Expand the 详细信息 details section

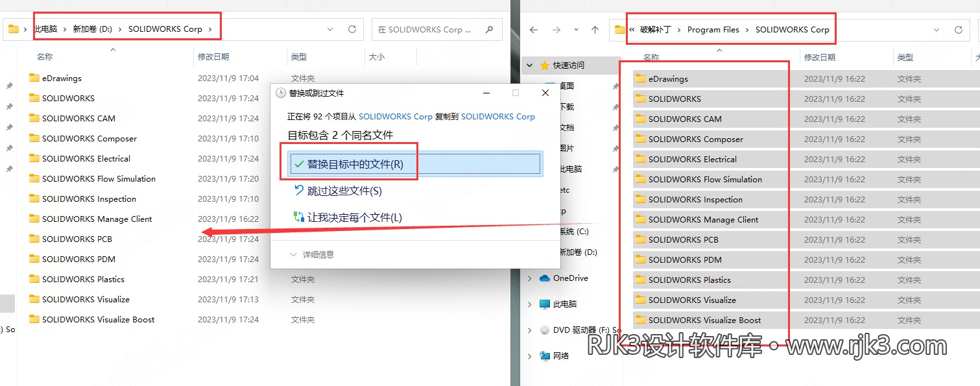coord(313,255)
